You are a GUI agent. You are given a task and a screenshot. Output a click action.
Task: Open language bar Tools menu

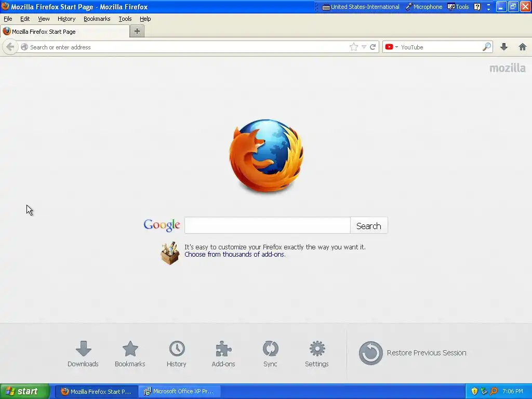pyautogui.click(x=458, y=7)
